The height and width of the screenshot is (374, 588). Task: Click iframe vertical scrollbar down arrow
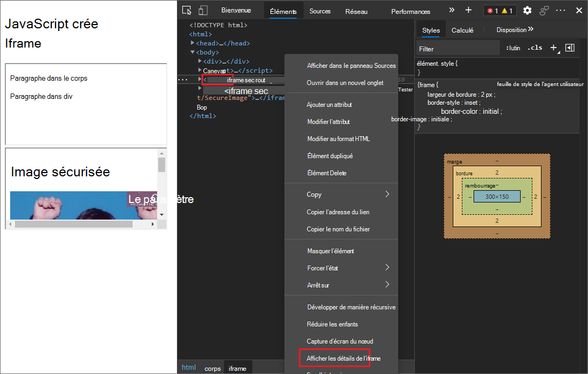(161, 215)
